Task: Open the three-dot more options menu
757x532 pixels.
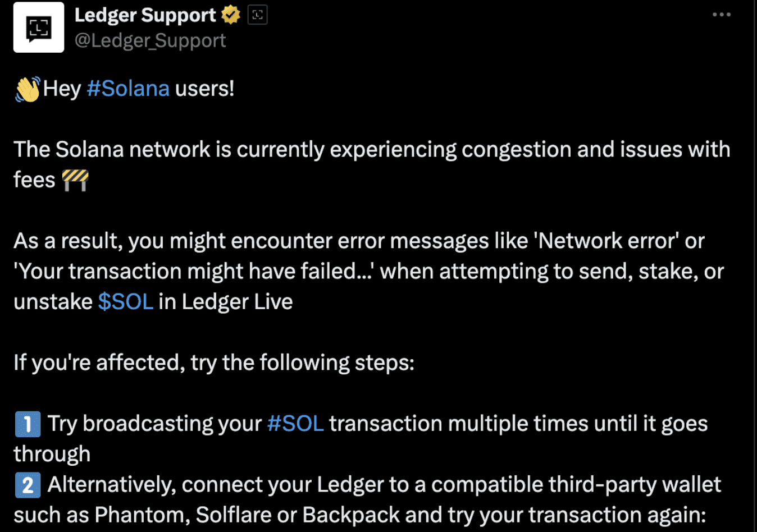Action: tap(721, 15)
